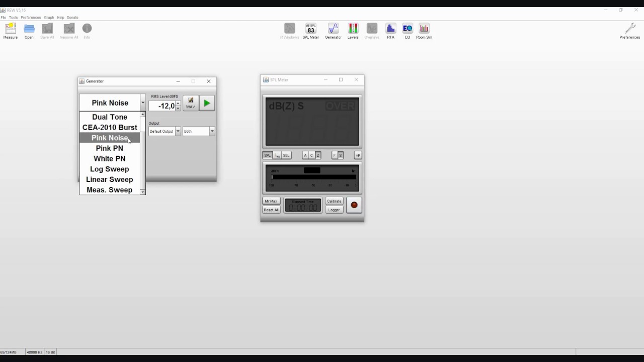Click the Calibrate button
Viewport: 644px width, 362px height.
click(x=334, y=201)
